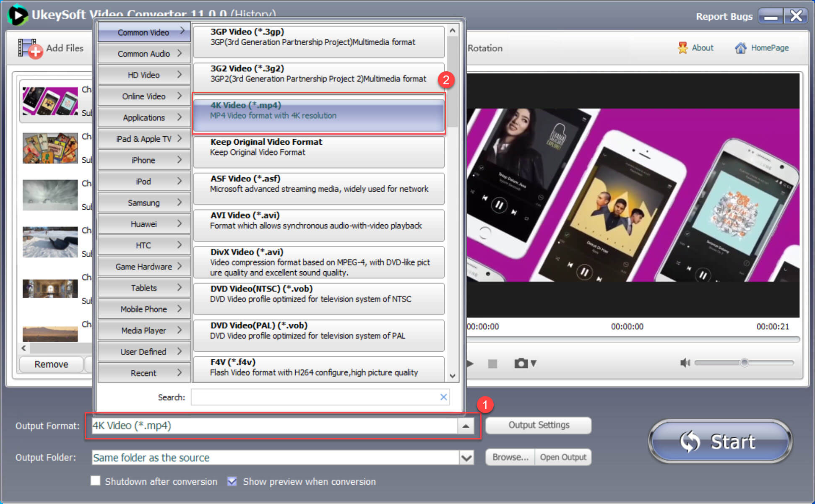Viewport: 815px width, 504px height.
Task: Click the Remove button icon
Action: pos(51,364)
